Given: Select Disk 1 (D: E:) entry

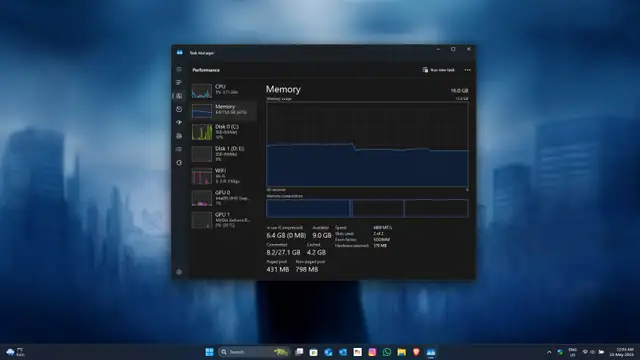Looking at the screenshot, I should point(223,154).
